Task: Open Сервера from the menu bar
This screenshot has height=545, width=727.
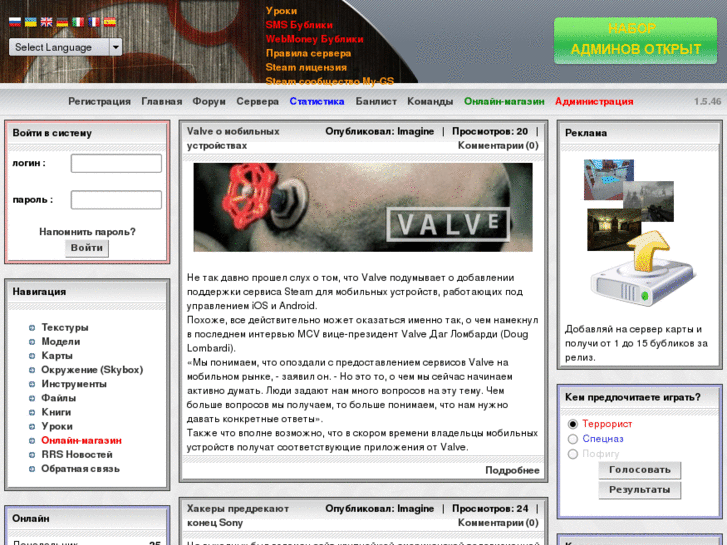Action: [258, 101]
